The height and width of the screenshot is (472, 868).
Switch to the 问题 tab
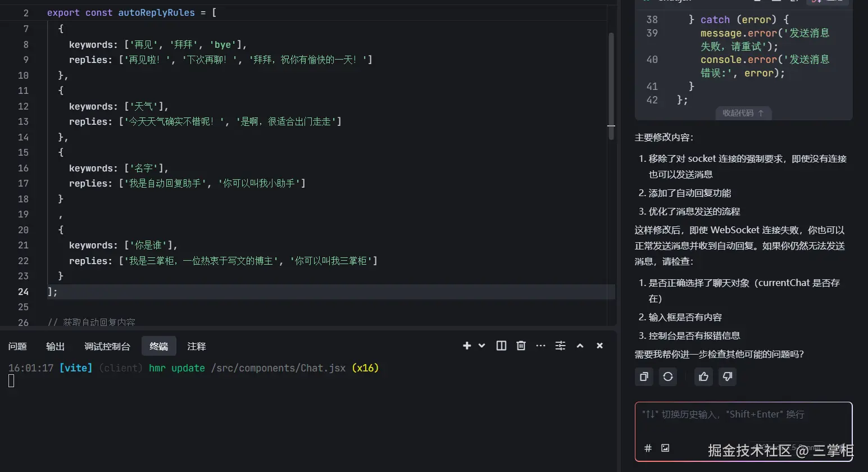click(x=17, y=346)
